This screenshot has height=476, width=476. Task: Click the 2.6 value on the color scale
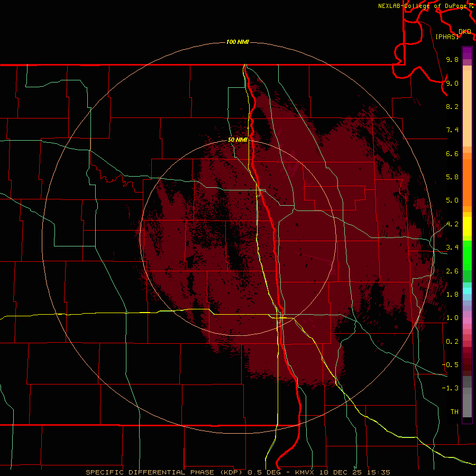point(452,271)
